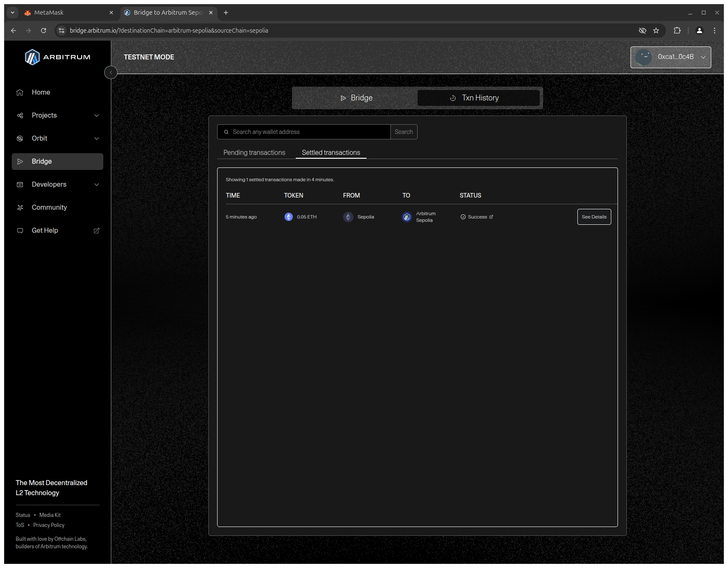Click the wallet avatar icon
728x568 pixels.
(x=643, y=57)
